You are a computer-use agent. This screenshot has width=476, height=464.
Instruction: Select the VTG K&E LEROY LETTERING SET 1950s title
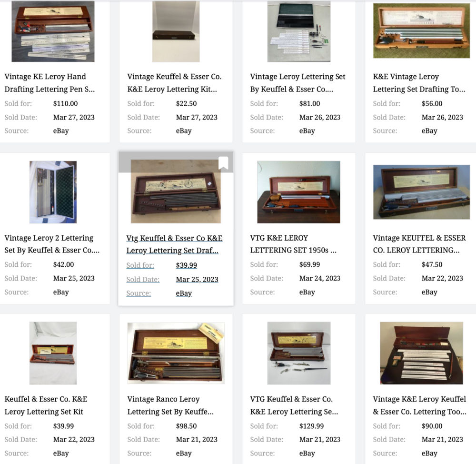(293, 244)
